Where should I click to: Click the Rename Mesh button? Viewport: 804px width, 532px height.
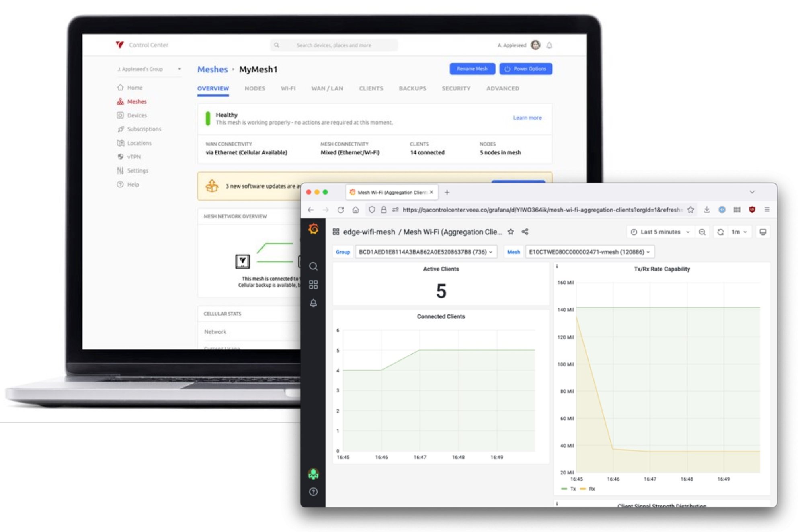tap(472, 69)
